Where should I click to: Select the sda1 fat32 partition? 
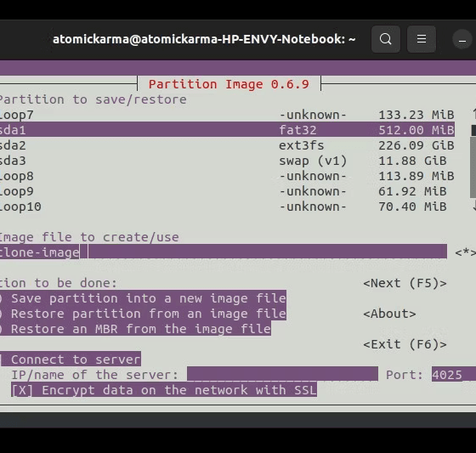(227, 130)
